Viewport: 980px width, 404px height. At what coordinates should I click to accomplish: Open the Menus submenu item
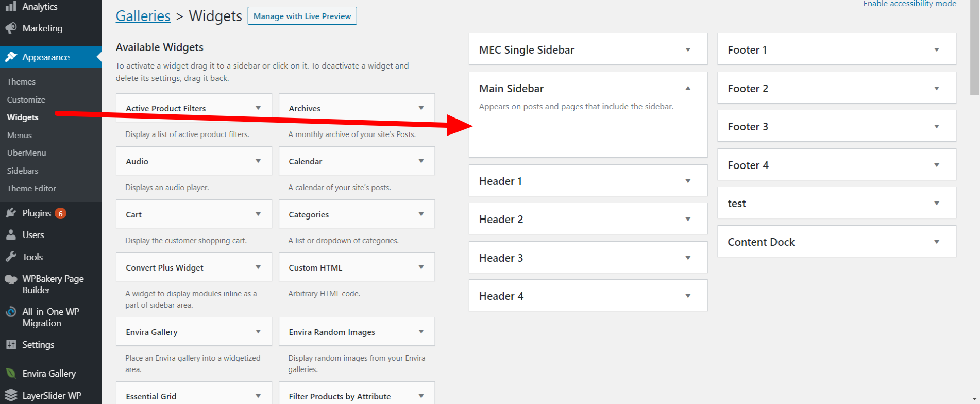[x=20, y=135]
